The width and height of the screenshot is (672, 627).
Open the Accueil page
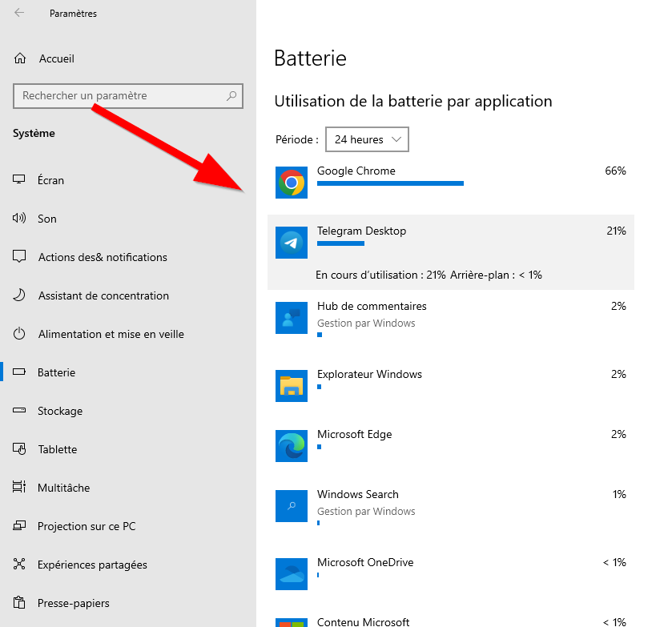(x=57, y=58)
